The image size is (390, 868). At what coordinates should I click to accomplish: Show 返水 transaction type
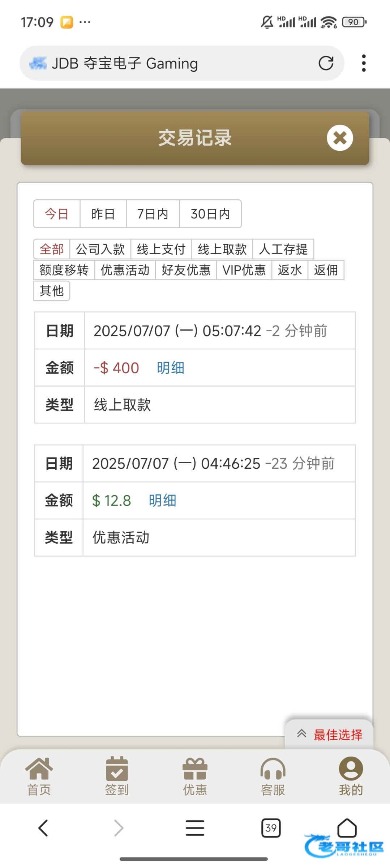tap(290, 270)
